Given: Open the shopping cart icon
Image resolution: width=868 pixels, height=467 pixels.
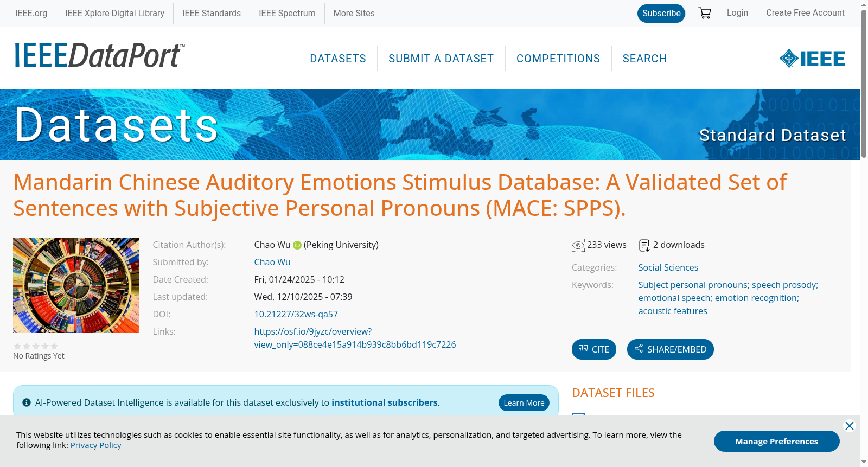Looking at the screenshot, I should [x=705, y=13].
